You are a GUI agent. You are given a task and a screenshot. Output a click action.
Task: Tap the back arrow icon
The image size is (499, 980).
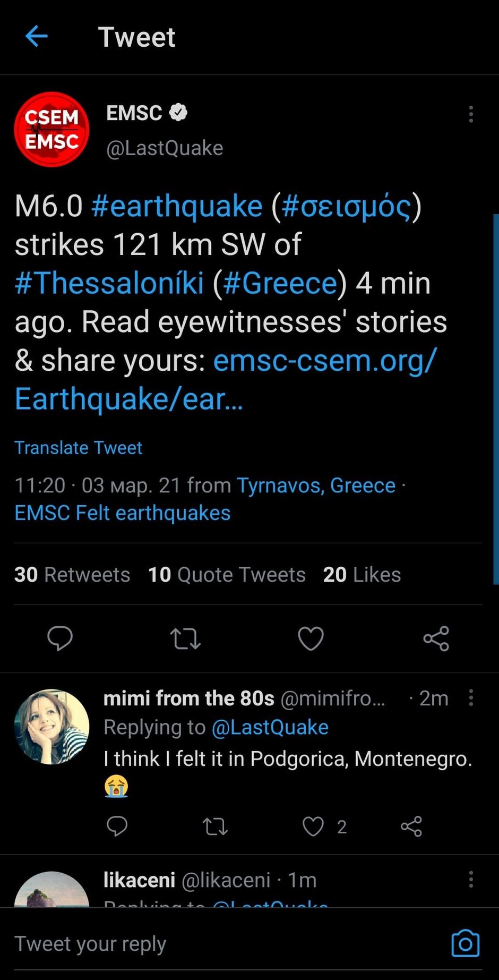[x=36, y=37]
